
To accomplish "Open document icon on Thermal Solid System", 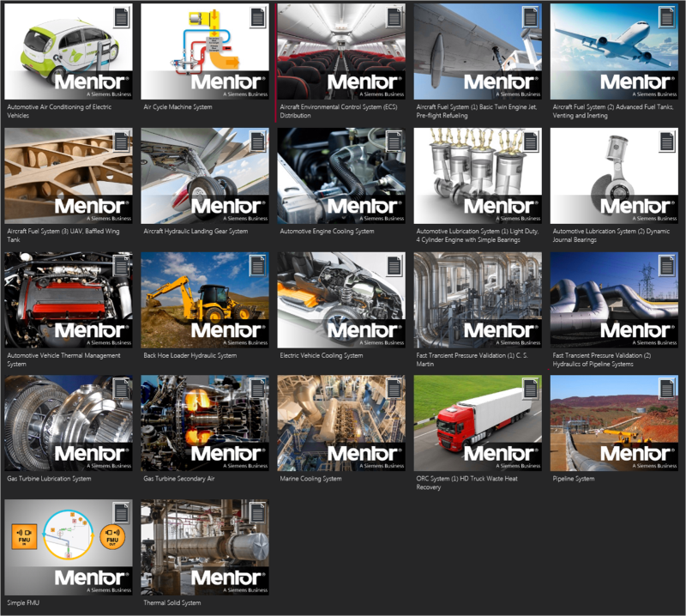I will click(x=258, y=514).
